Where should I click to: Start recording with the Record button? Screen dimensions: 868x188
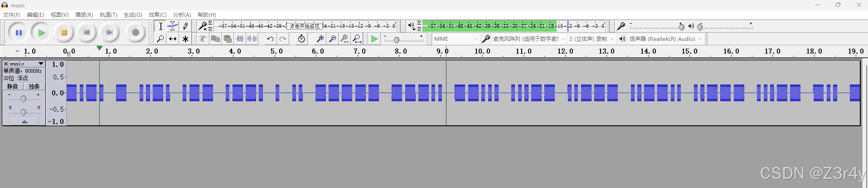coord(135,33)
